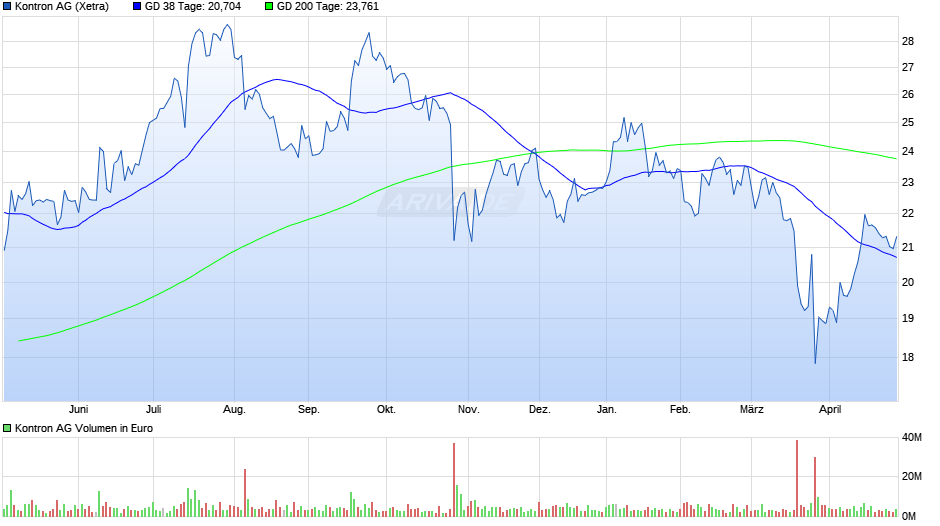Select the GD 38 Tage: 20,704 label

coord(192,7)
